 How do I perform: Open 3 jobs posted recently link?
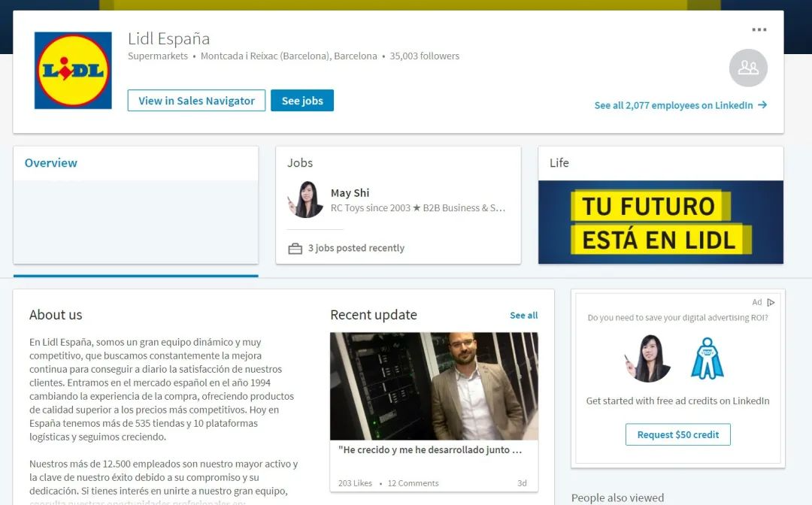pyautogui.click(x=356, y=248)
